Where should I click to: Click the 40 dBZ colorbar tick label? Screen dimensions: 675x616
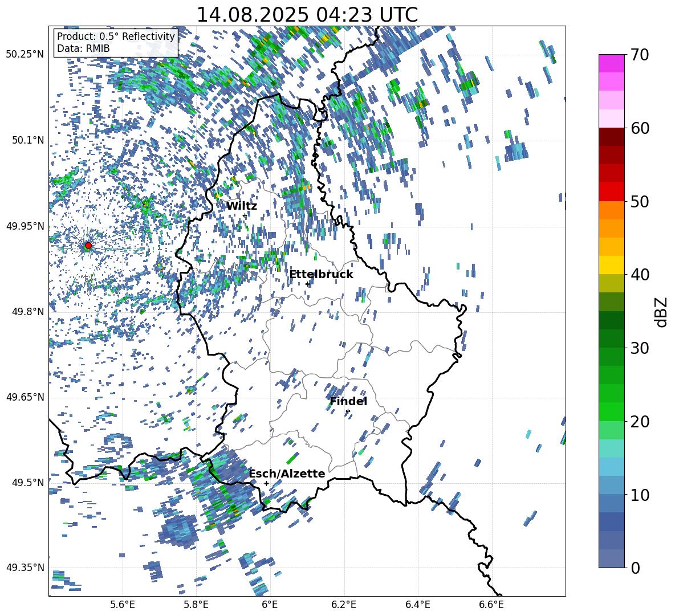coord(640,275)
